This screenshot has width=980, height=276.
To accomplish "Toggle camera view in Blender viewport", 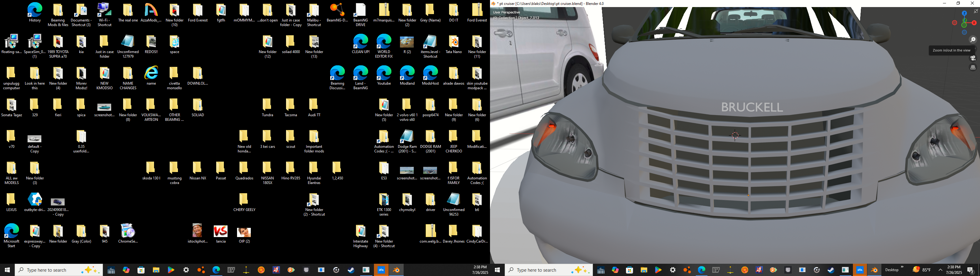I will pos(973,58).
